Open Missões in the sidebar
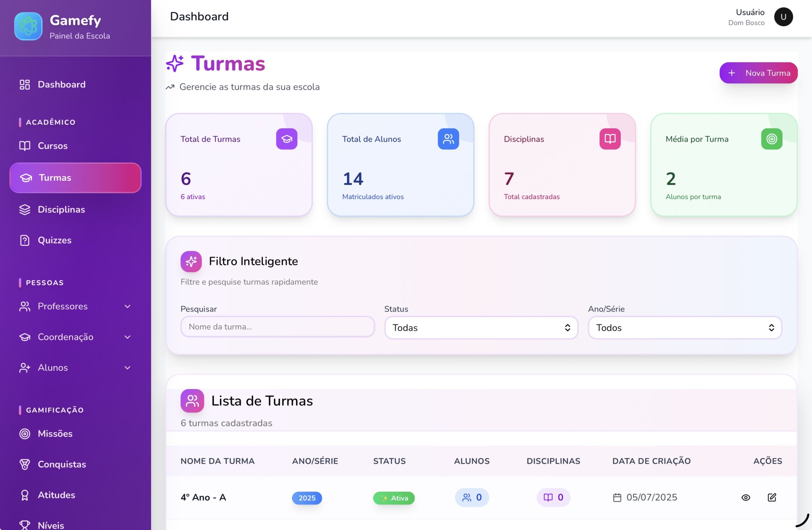The height and width of the screenshot is (530, 812). click(x=55, y=434)
